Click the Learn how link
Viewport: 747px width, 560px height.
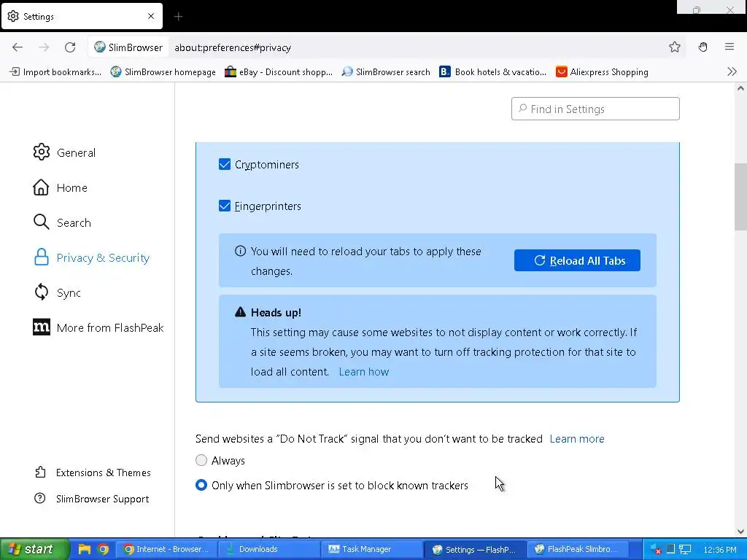coord(364,372)
